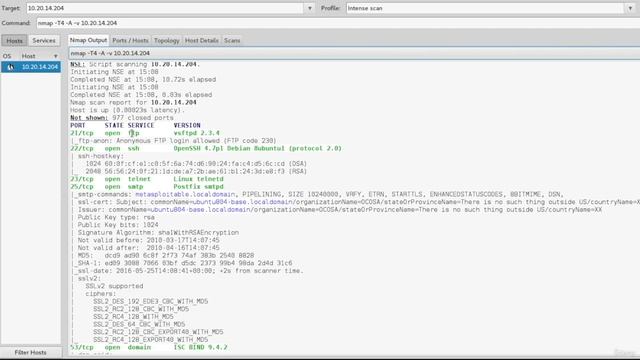Click the 23/tcp open telnet output line
This screenshot has height=360, width=640.
[x=147, y=179]
